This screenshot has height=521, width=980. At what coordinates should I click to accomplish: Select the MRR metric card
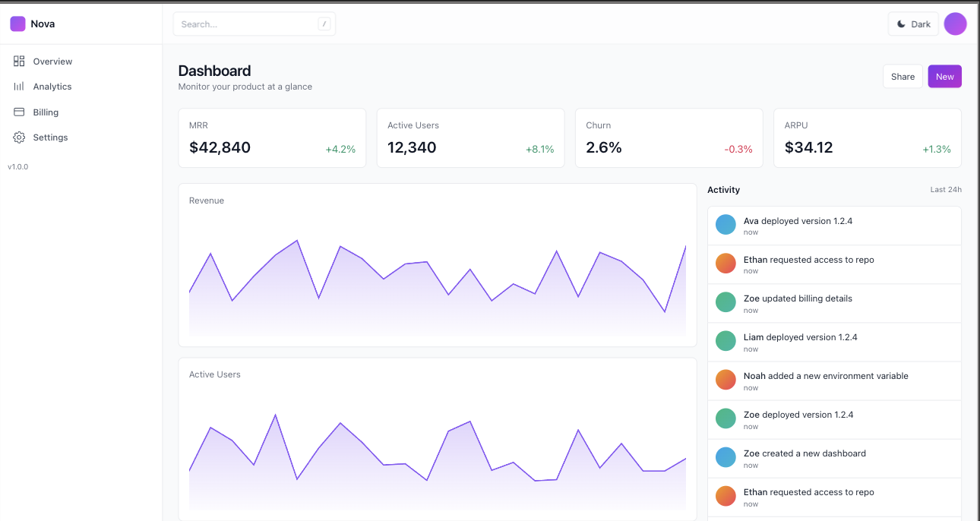272,137
